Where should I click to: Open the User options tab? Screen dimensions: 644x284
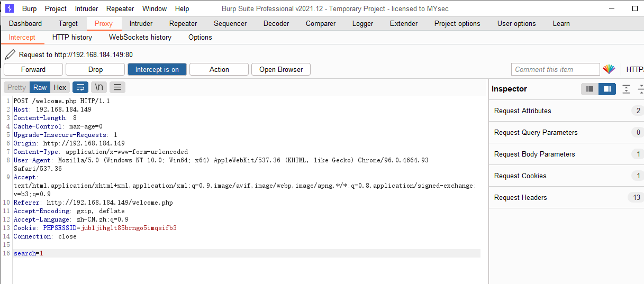point(516,23)
